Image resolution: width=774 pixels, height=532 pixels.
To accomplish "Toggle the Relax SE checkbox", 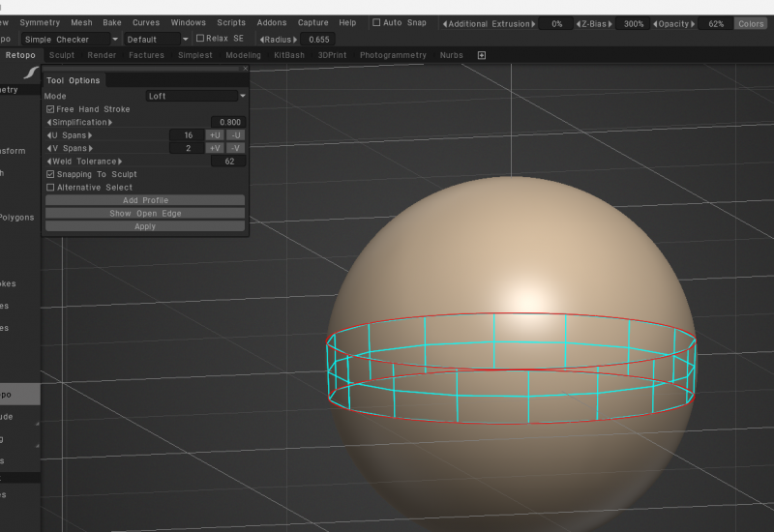I will (200, 38).
